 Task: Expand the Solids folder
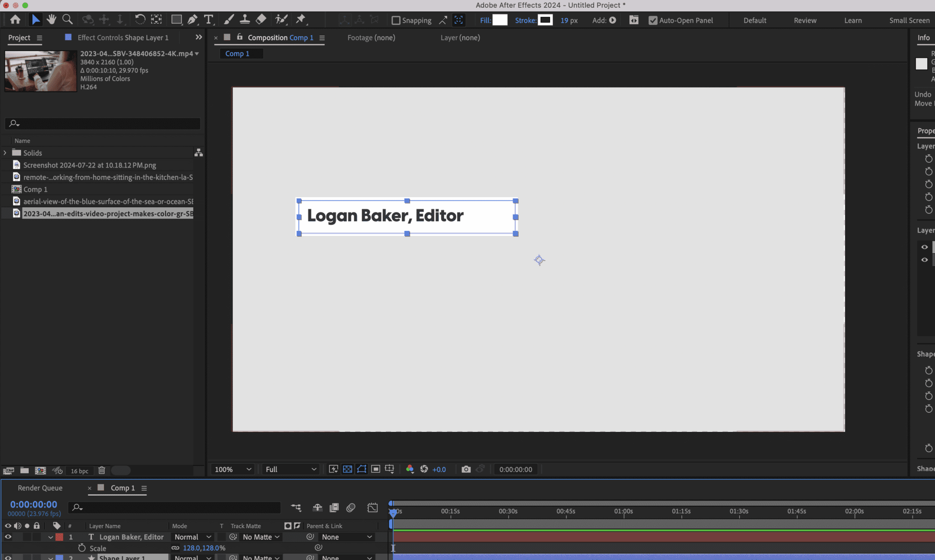click(x=5, y=152)
